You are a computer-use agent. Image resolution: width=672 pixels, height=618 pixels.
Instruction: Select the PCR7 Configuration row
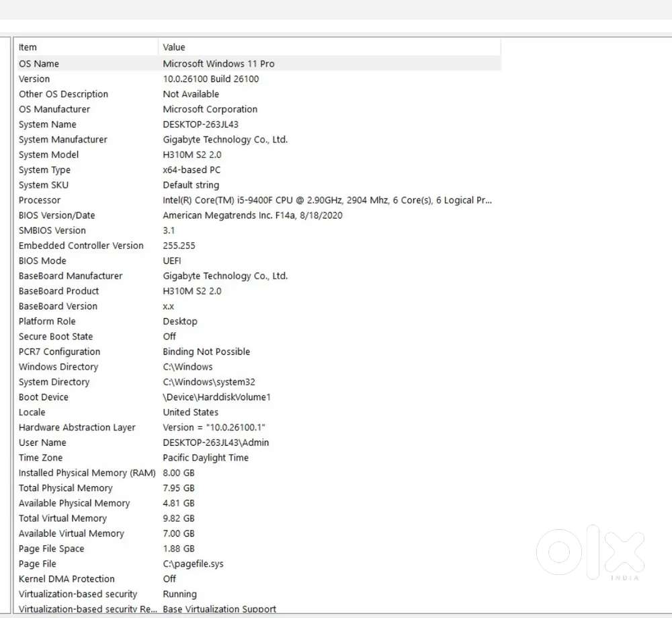pyautogui.click(x=59, y=352)
